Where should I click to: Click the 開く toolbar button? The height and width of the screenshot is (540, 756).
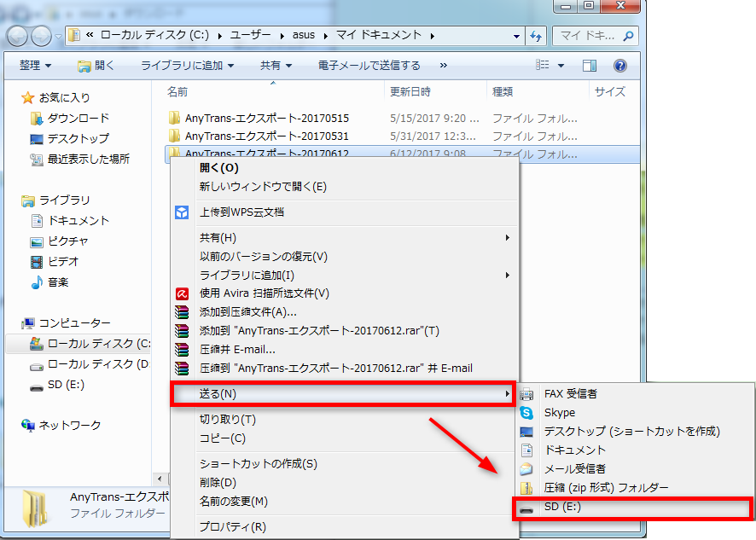pos(96,65)
